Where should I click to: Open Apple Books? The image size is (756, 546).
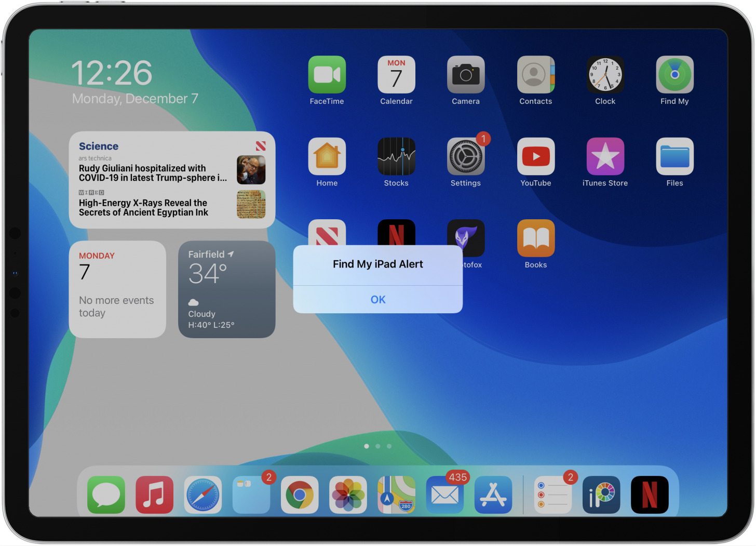click(535, 238)
